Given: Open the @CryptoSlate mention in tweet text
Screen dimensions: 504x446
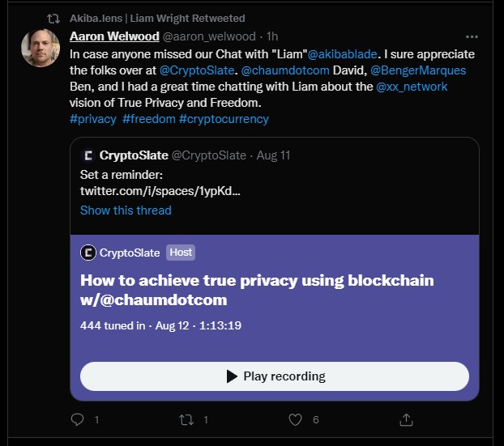Looking at the screenshot, I should [197, 70].
